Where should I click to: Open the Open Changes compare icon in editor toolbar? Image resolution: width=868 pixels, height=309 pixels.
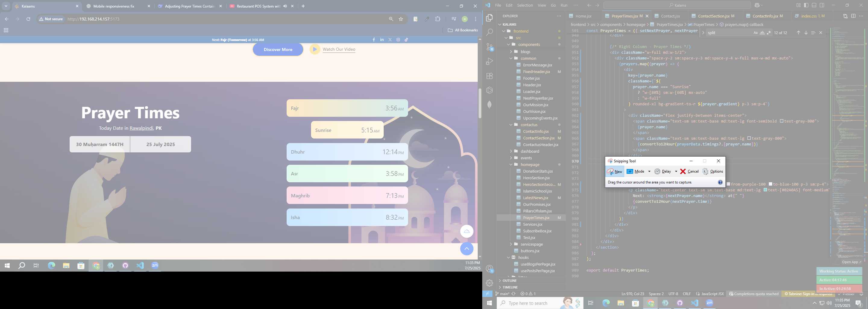coord(845,16)
